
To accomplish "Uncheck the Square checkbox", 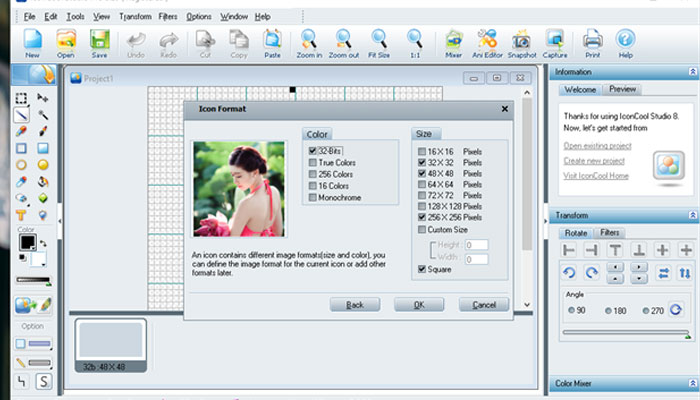I will (421, 269).
